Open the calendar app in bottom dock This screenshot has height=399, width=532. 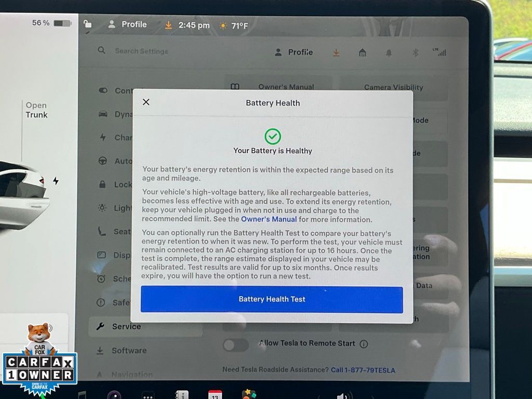pos(215,395)
